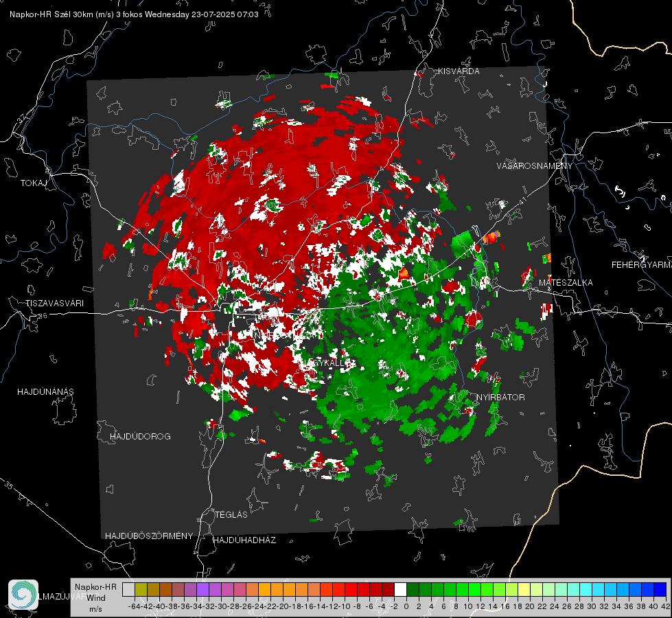The width and height of the screenshot is (672, 618).
Task: Pick the light grey swatch starting the legend
Action: click(128, 589)
